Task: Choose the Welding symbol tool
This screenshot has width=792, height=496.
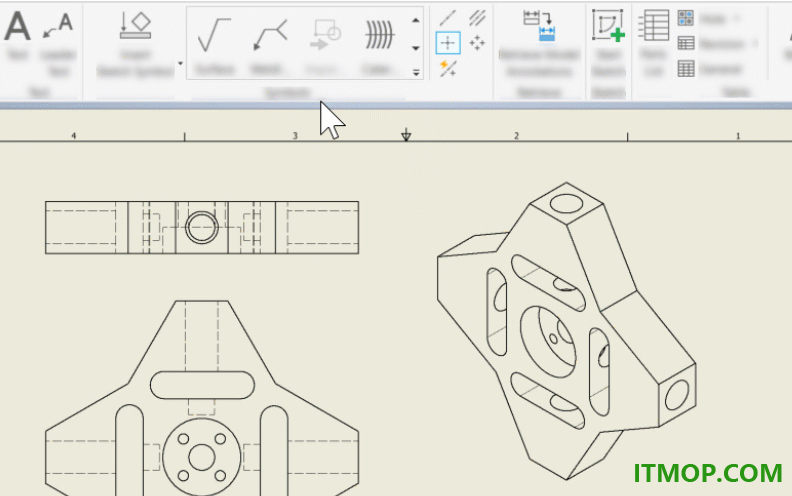Action: point(270,44)
